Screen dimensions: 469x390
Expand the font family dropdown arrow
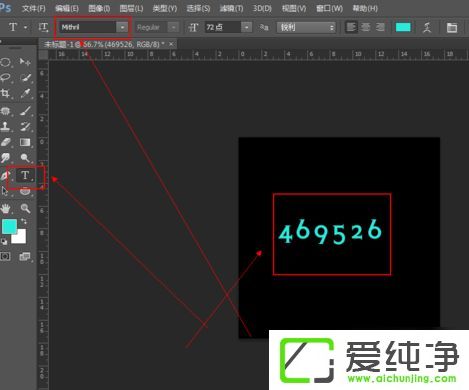(x=122, y=27)
